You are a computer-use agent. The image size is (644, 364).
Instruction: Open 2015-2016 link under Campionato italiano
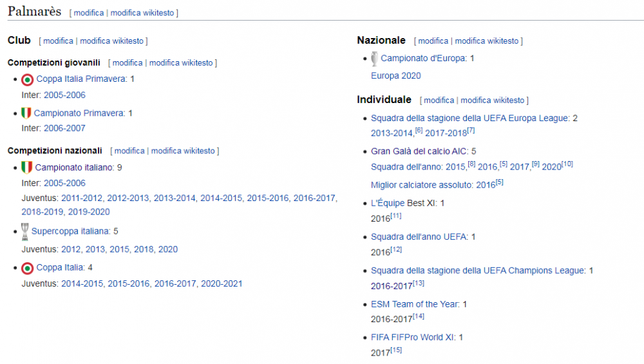pyautogui.click(x=268, y=198)
